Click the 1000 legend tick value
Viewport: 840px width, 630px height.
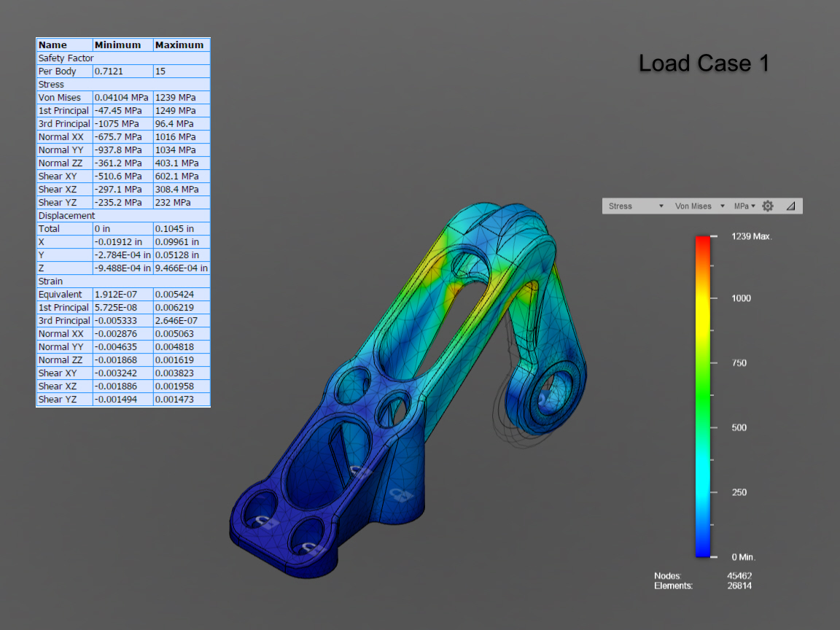(741, 298)
